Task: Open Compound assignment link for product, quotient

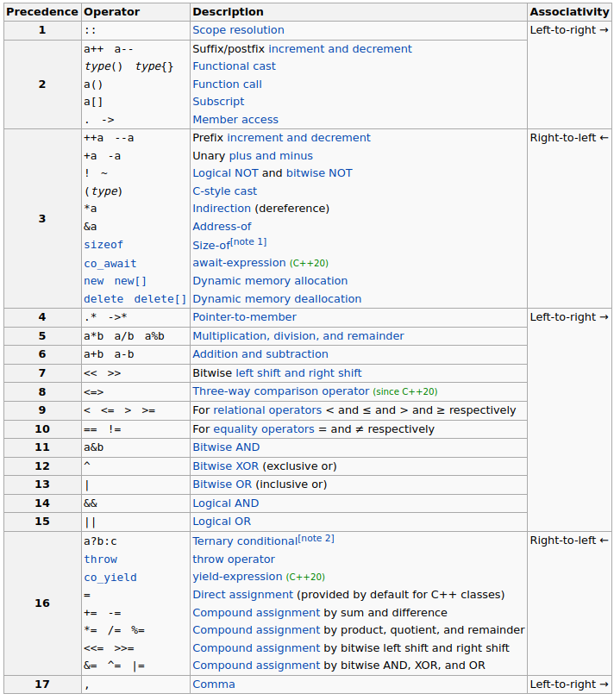Action: point(256,630)
